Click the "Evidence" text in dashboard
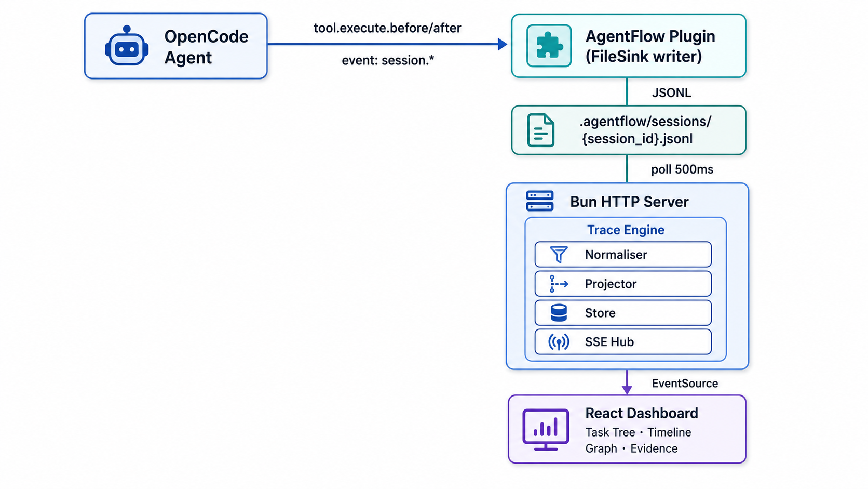Screen dimensions: 868x489 click(x=654, y=448)
